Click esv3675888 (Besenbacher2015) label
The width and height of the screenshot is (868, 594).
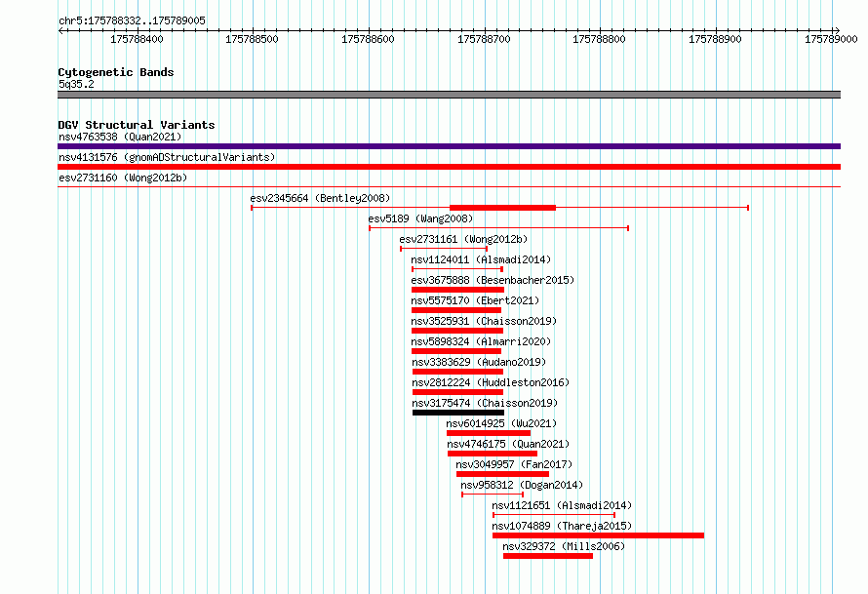pyautogui.click(x=493, y=280)
